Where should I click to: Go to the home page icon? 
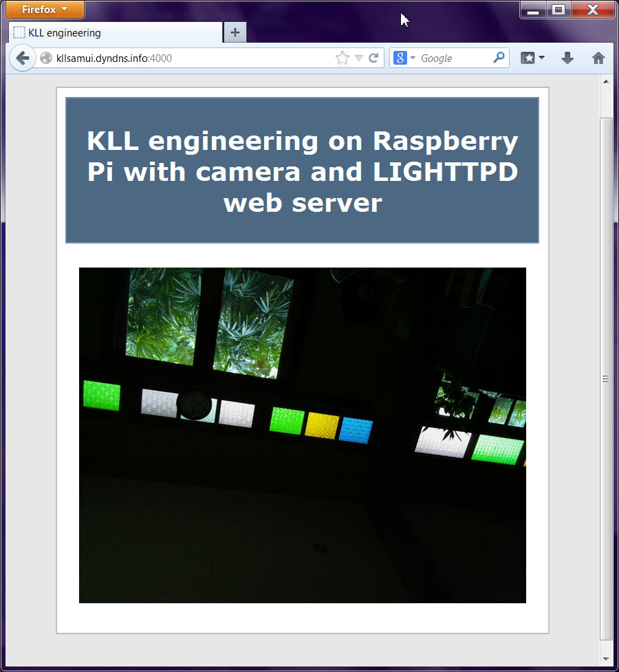(x=598, y=58)
